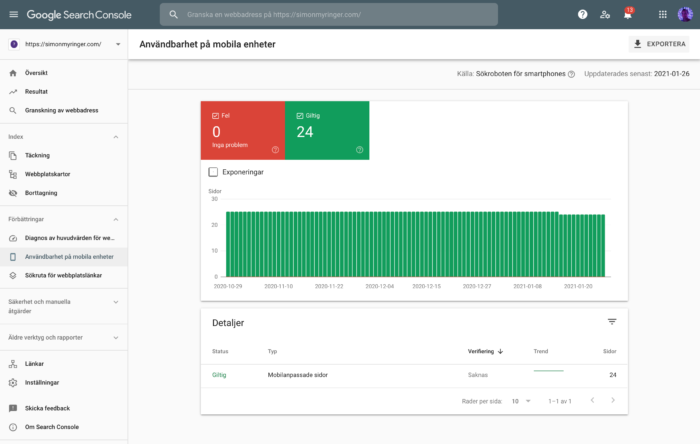The width and height of the screenshot is (700, 444).
Task: Toggle the Exponeringar checkbox
Action: [213, 172]
